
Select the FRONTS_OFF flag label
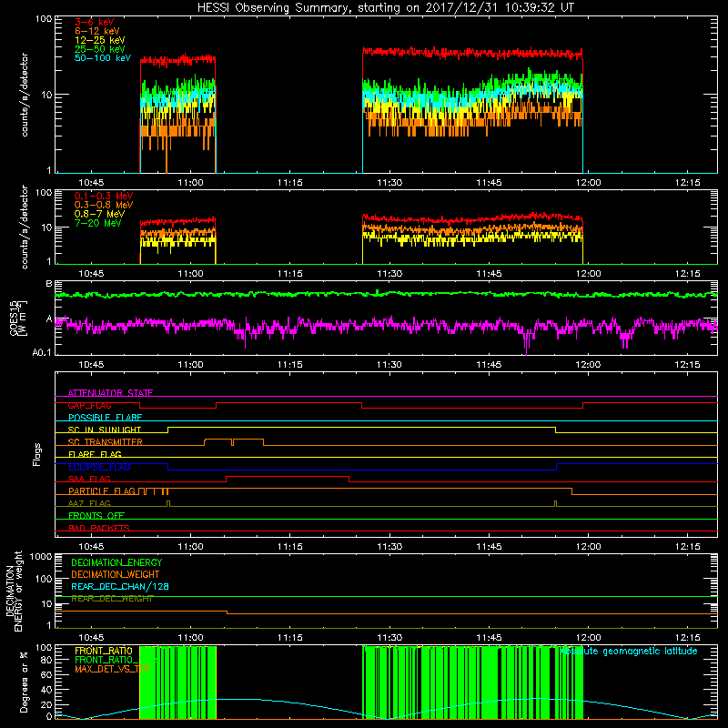pos(96,515)
